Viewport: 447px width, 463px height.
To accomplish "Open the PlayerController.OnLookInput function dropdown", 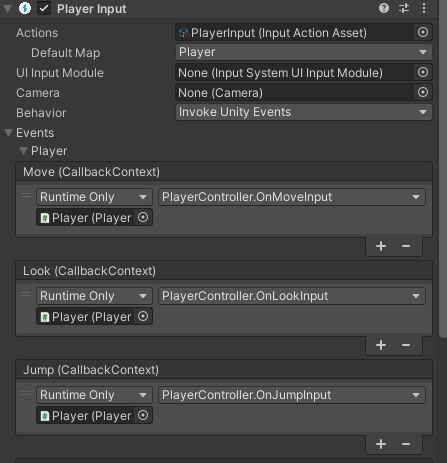I will click(x=292, y=296).
